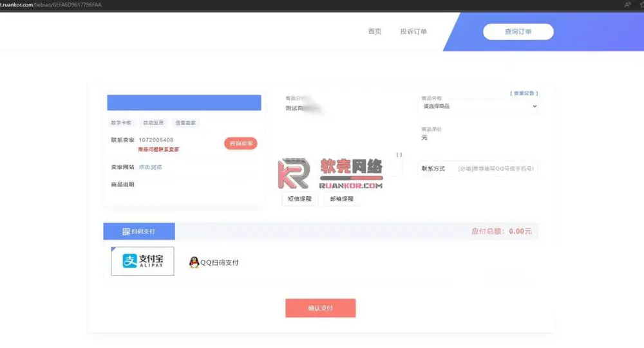Open the 首页 navigation link
Screen dimensions: 644x348
tap(375, 32)
